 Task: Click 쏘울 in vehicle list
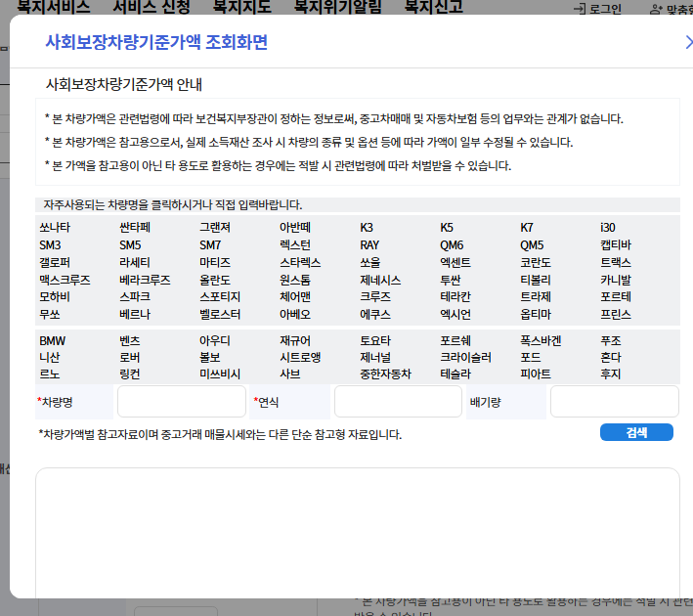(369, 262)
